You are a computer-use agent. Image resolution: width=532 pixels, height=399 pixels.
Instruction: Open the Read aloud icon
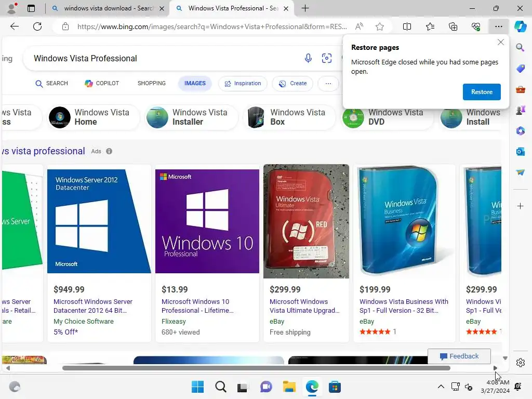pyautogui.click(x=359, y=26)
